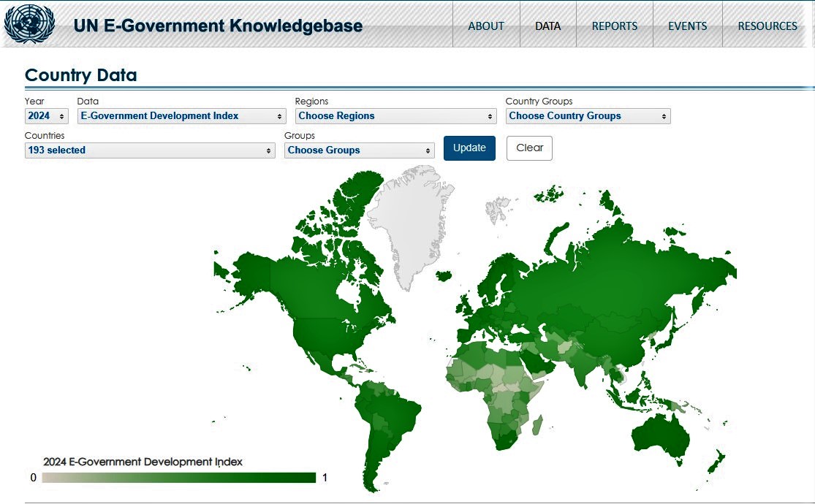
Task: Click the UN E-Government Knowledgebase title
Action: click(x=218, y=26)
